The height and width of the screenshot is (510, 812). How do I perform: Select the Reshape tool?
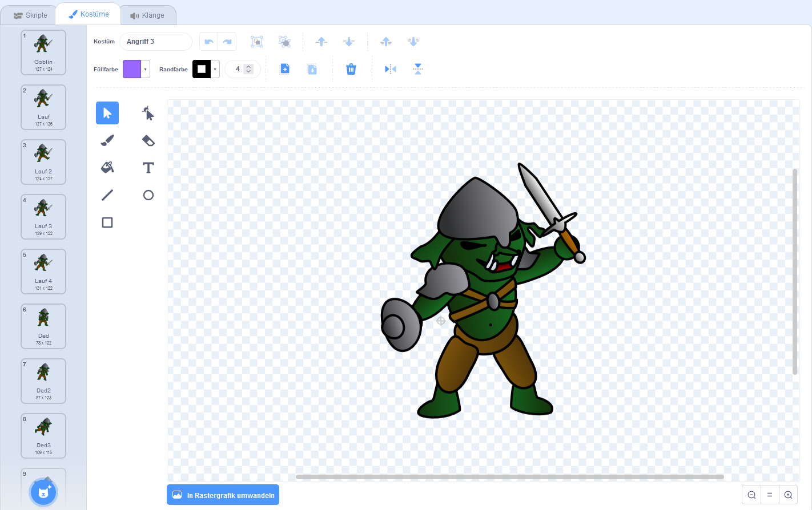(x=148, y=114)
